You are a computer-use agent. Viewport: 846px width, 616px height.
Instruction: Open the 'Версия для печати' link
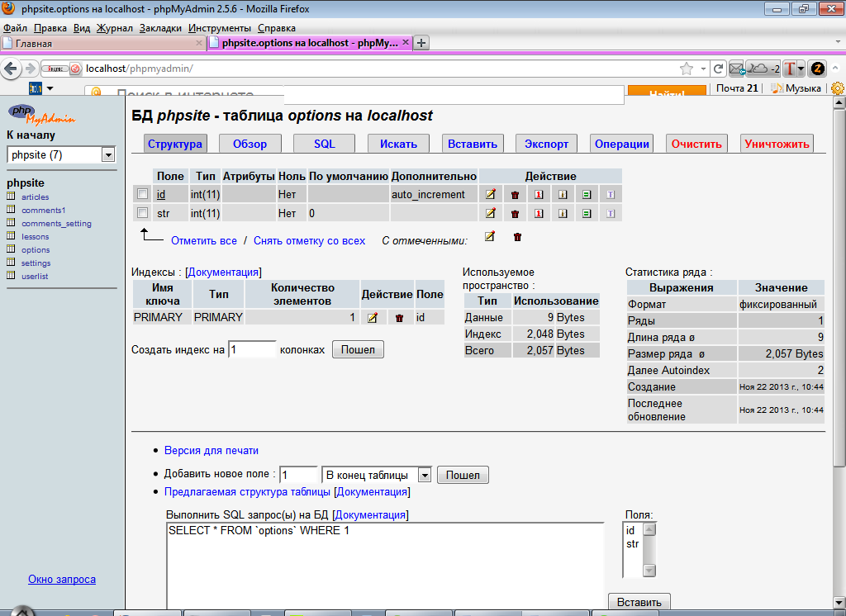[x=211, y=450]
